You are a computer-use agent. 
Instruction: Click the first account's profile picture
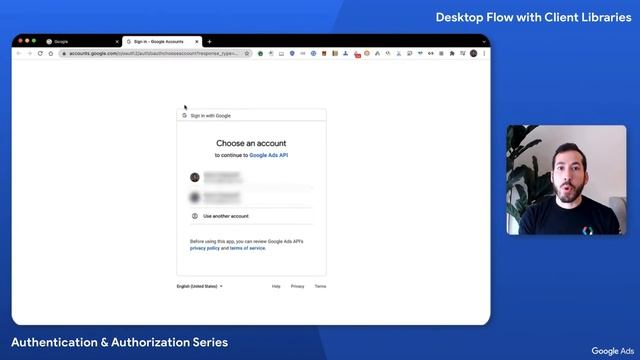(x=195, y=177)
